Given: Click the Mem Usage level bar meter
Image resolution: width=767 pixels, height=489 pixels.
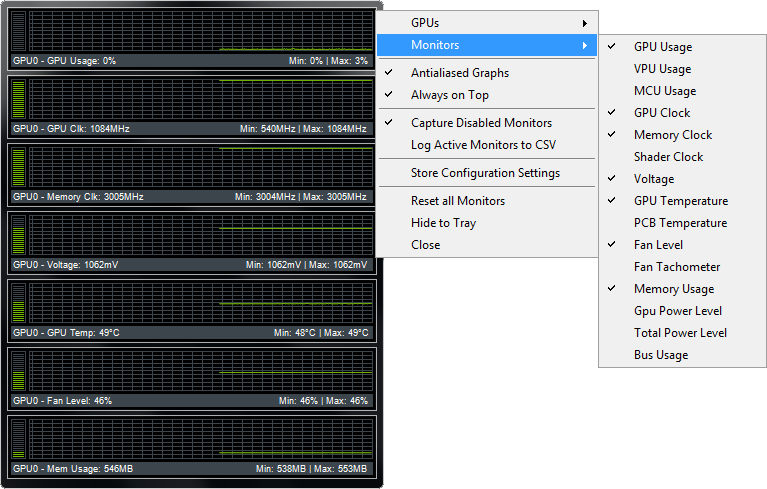Looking at the screenshot, I should [19, 439].
